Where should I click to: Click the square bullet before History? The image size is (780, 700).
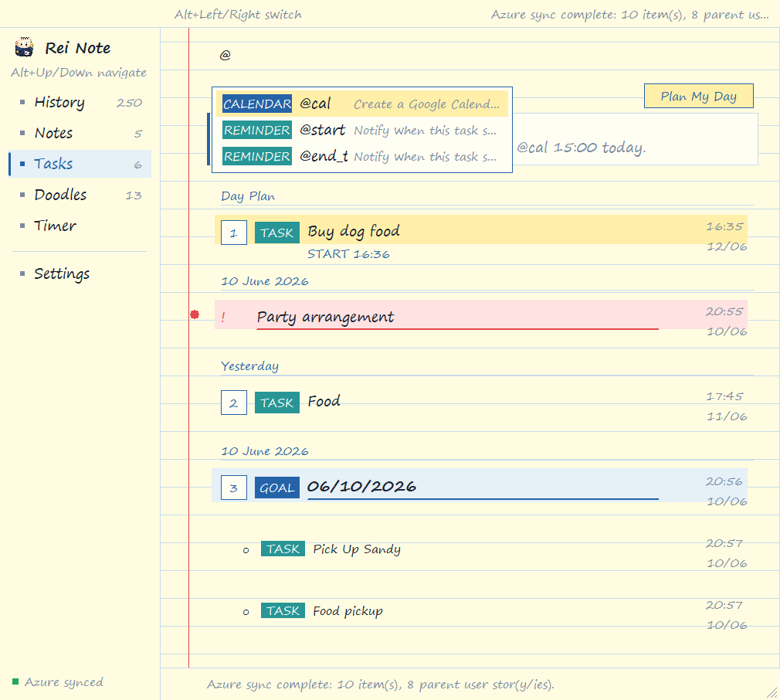(22, 102)
